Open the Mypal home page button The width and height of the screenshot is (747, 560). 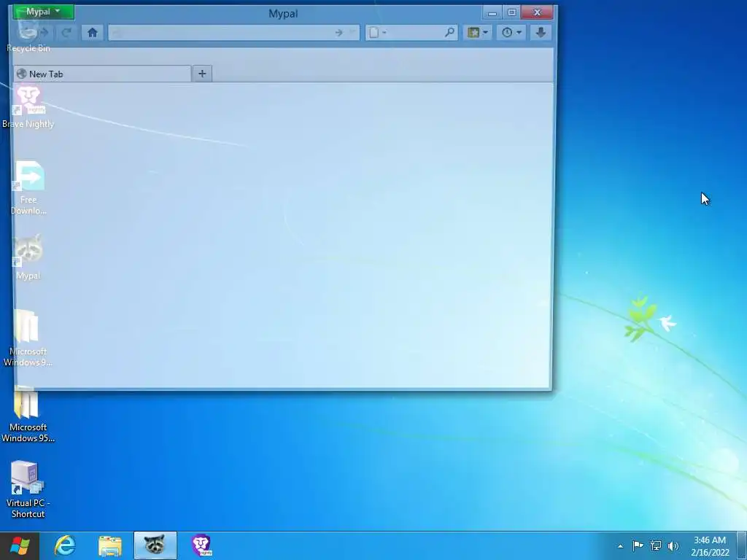(93, 32)
